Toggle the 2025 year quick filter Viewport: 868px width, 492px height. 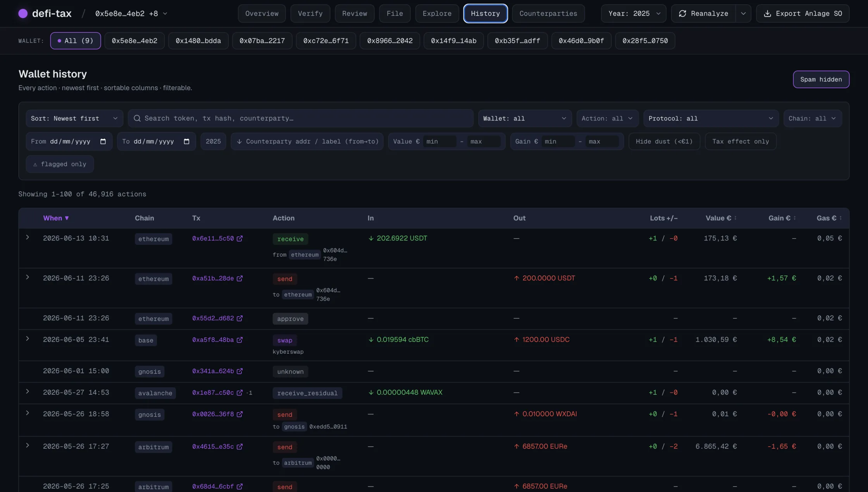(x=213, y=141)
